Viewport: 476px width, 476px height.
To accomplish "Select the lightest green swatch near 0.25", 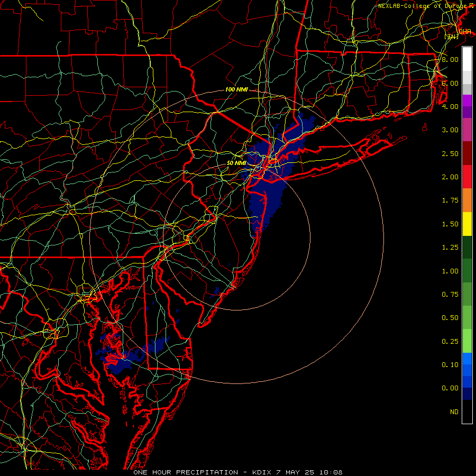I will coord(467,341).
